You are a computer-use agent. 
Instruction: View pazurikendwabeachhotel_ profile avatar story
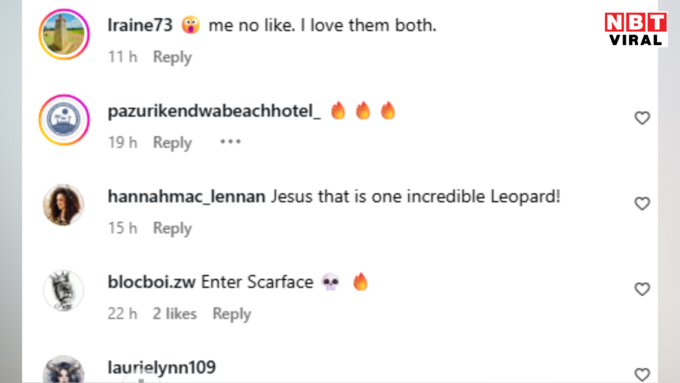click(64, 120)
